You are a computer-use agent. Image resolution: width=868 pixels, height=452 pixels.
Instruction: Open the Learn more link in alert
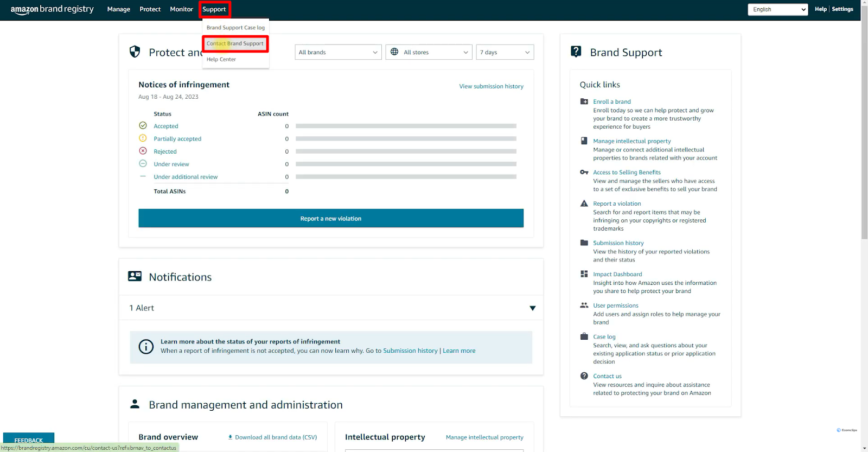click(x=459, y=351)
